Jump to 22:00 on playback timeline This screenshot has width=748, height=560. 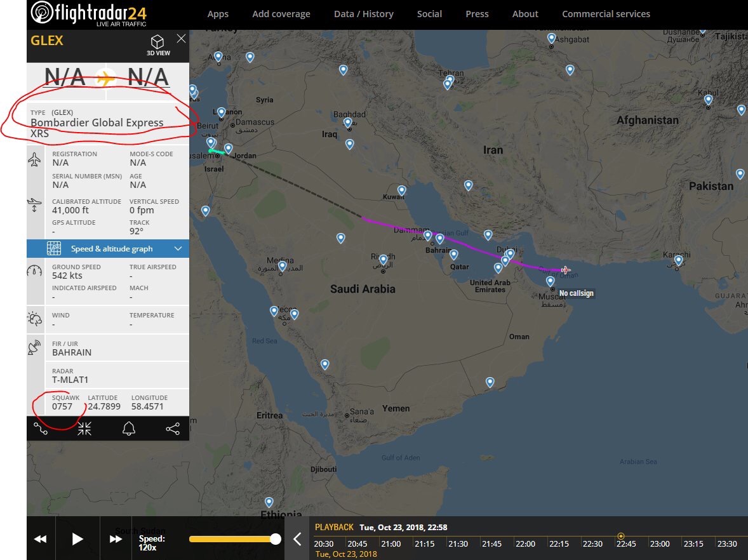coord(525,543)
